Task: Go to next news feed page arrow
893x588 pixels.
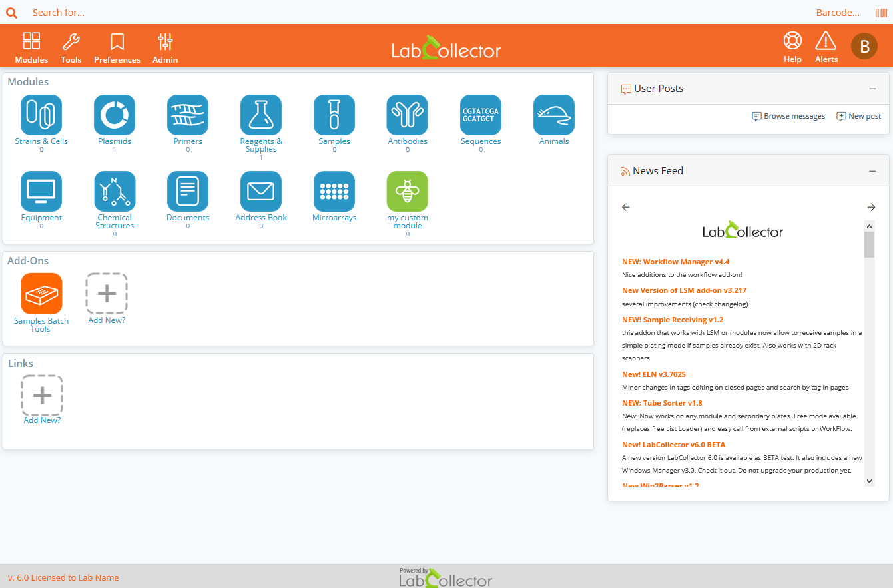Action: (x=871, y=207)
